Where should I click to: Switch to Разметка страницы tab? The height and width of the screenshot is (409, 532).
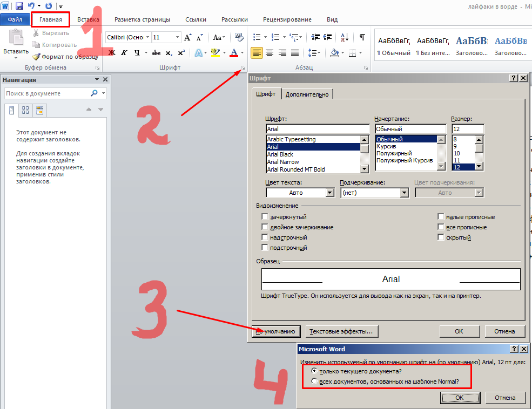point(142,19)
